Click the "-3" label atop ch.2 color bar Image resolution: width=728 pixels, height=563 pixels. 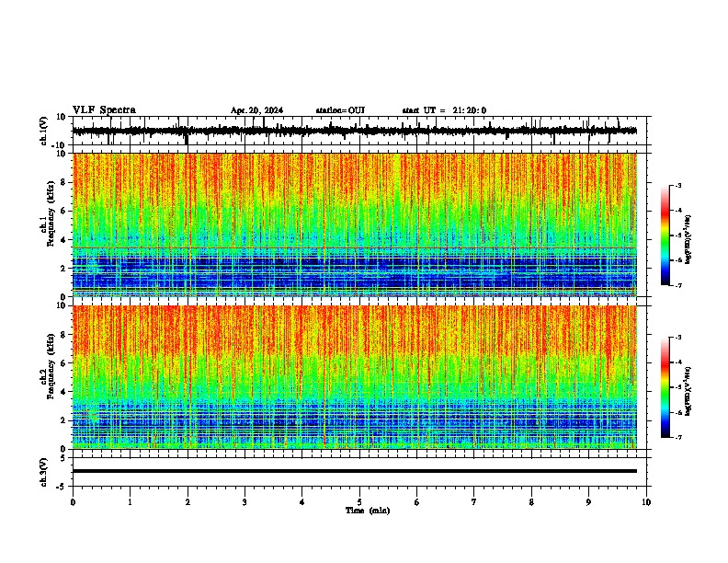(x=678, y=338)
